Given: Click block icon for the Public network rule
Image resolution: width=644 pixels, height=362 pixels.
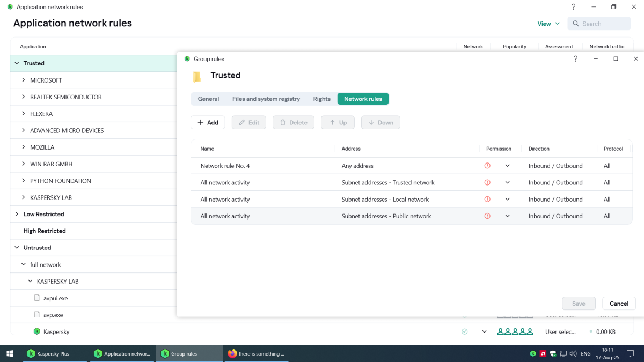Looking at the screenshot, I should (487, 216).
